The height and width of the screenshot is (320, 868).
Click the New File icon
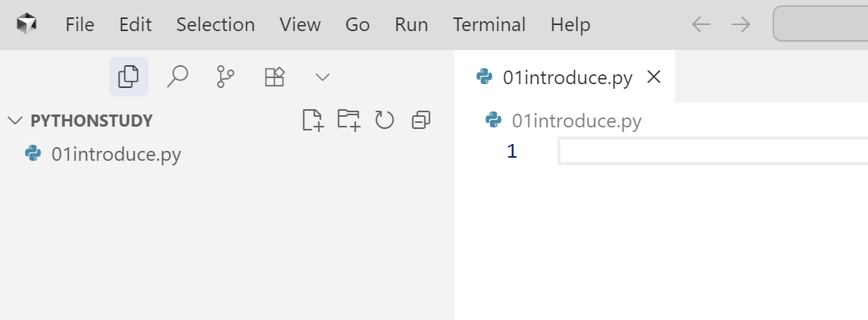[313, 120]
